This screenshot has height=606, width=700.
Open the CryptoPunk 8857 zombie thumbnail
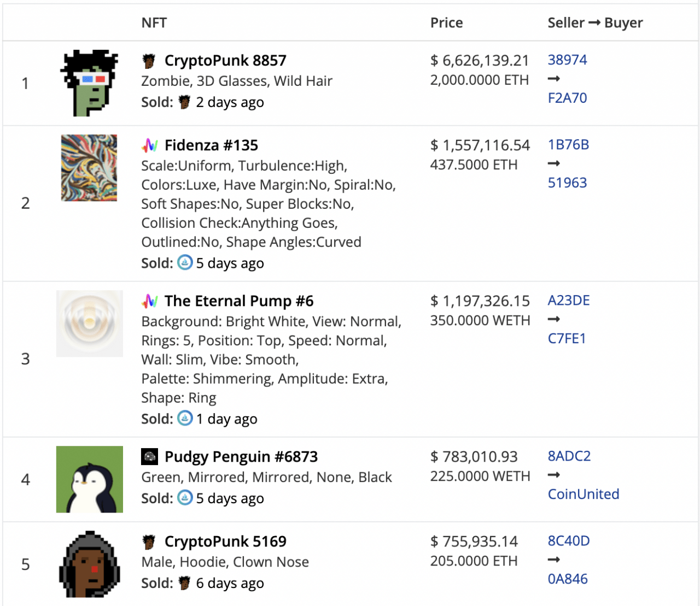(x=89, y=83)
